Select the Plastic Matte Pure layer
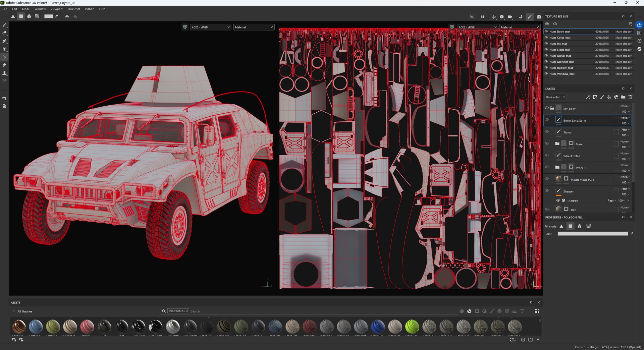The image size is (644, 350). (588, 180)
